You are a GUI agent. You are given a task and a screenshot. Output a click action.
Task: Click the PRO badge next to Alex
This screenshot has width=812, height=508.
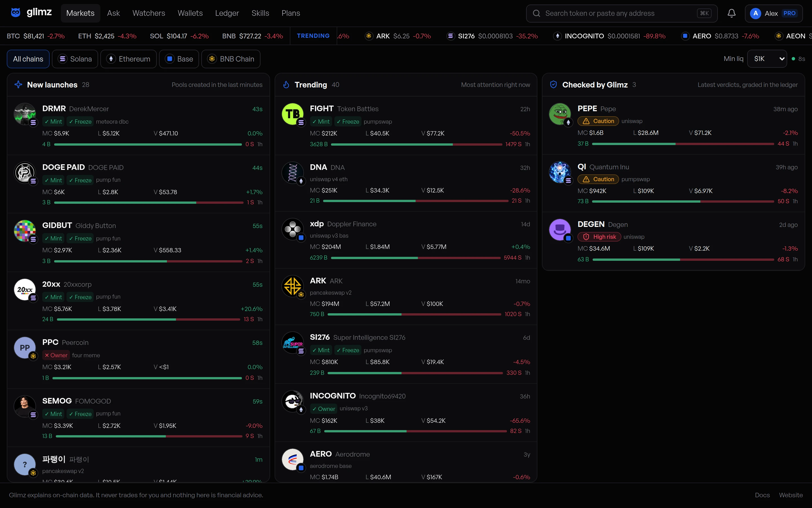click(789, 13)
